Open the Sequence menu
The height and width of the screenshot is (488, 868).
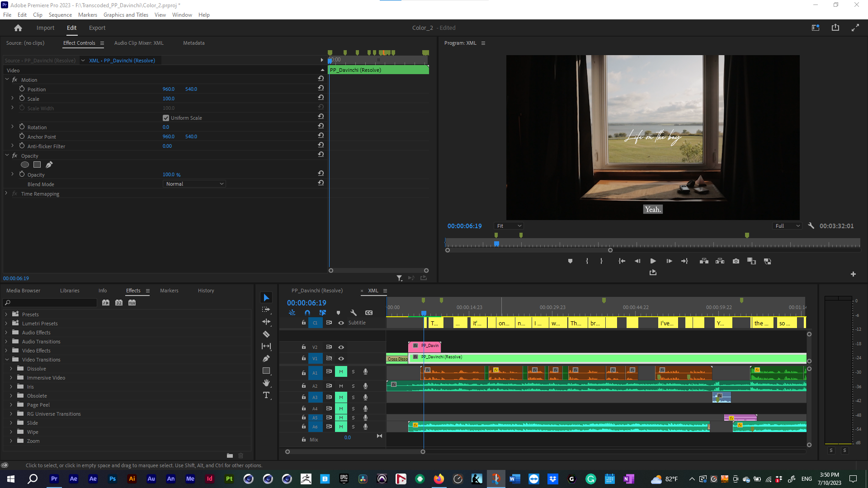(60, 14)
